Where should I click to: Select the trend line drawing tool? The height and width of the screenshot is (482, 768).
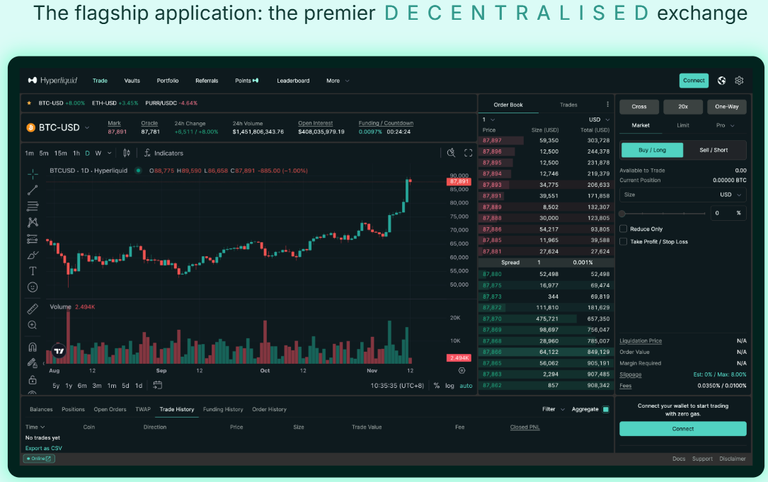[x=33, y=190]
